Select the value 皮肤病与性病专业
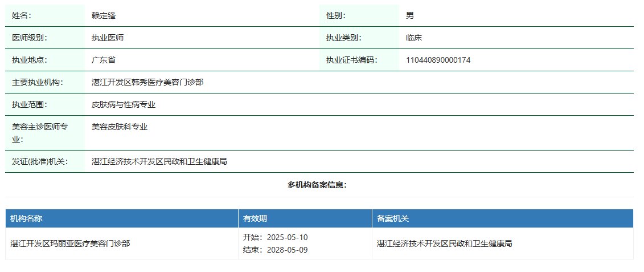 pos(124,104)
